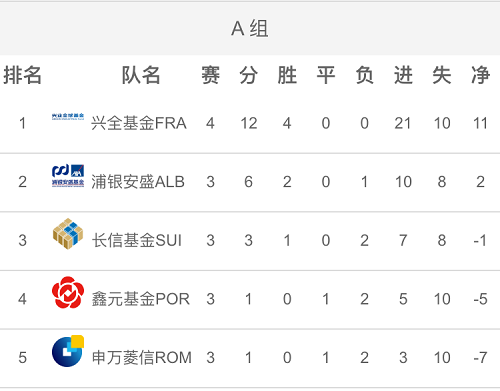The height and width of the screenshot is (391, 500).
Task: Click the 分 points column header
Action: [249, 75]
